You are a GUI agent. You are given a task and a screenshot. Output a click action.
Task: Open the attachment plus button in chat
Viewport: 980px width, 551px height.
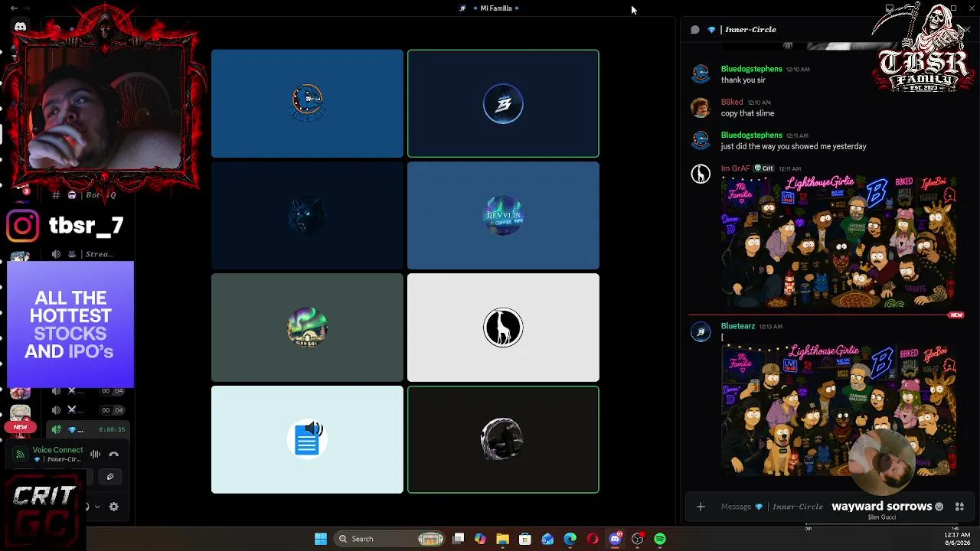coord(701,507)
